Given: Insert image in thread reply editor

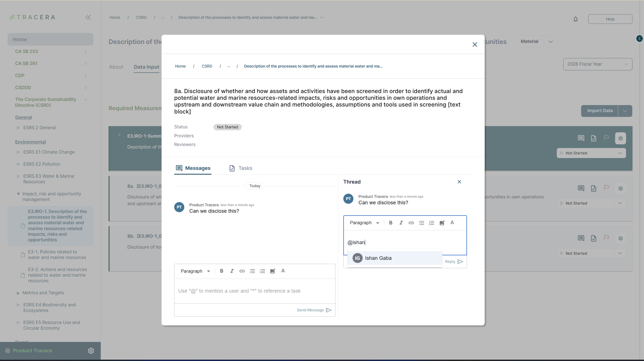Looking at the screenshot, I should pyautogui.click(x=442, y=223).
